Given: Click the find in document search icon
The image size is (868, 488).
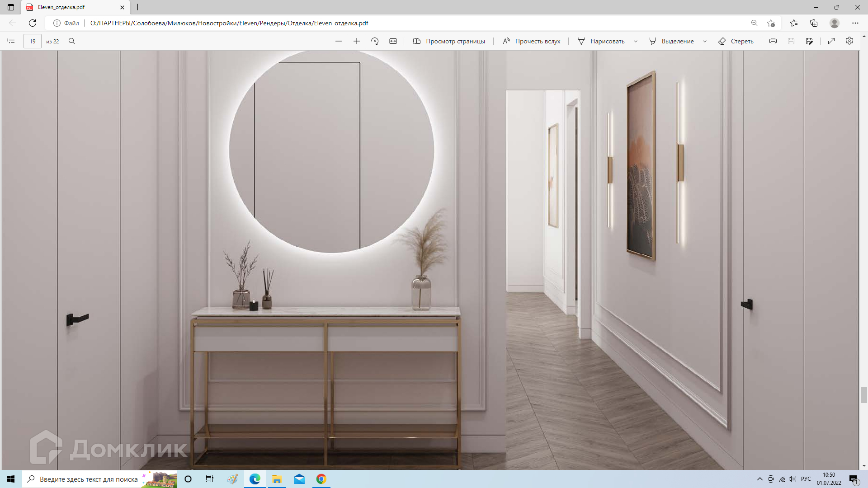Looking at the screenshot, I should coord(71,41).
